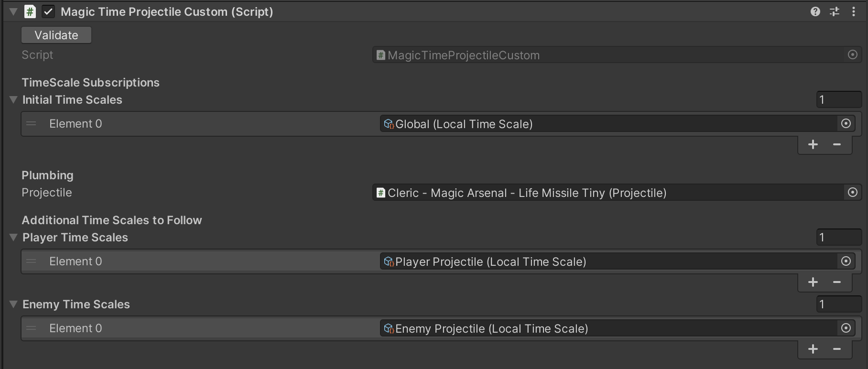Grab the drag handle of Enemy Element 0
The height and width of the screenshot is (369, 868).
(32, 328)
